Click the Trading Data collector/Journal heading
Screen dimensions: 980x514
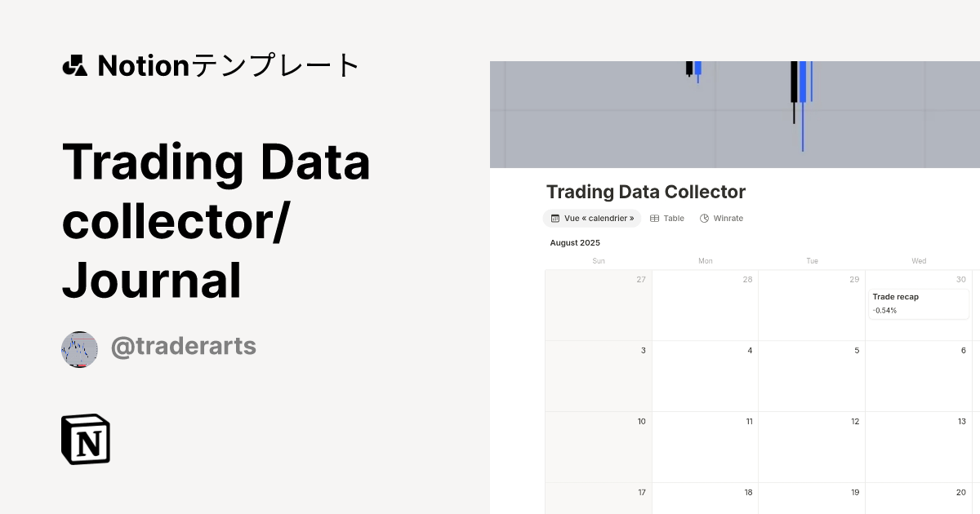click(216, 220)
